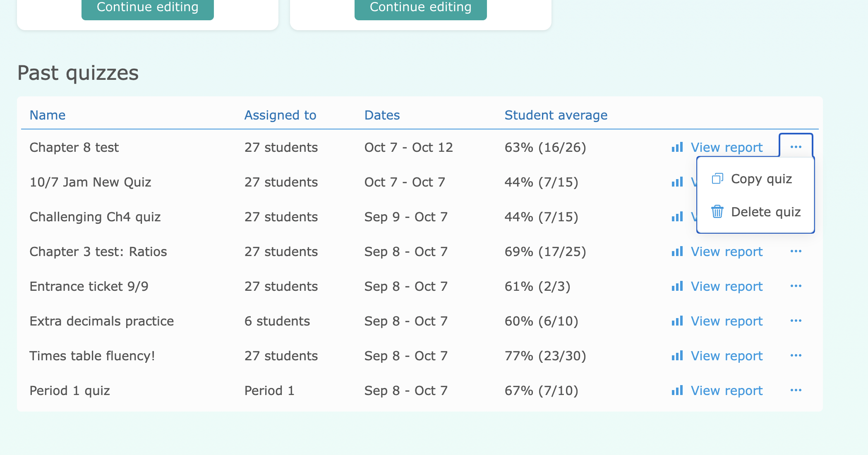This screenshot has height=455, width=868.
Task: Click the trash icon beside Delete quiz
Action: coord(717,211)
